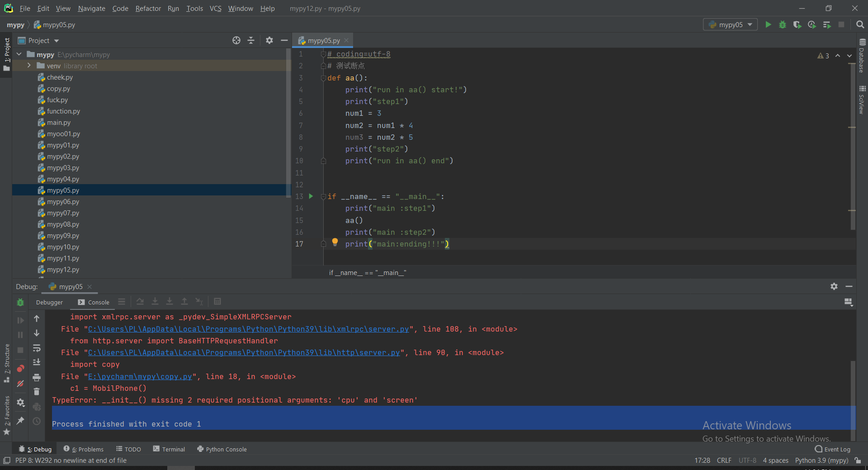Click Python 3.9 (mypy) interpreter widget

click(x=821, y=460)
